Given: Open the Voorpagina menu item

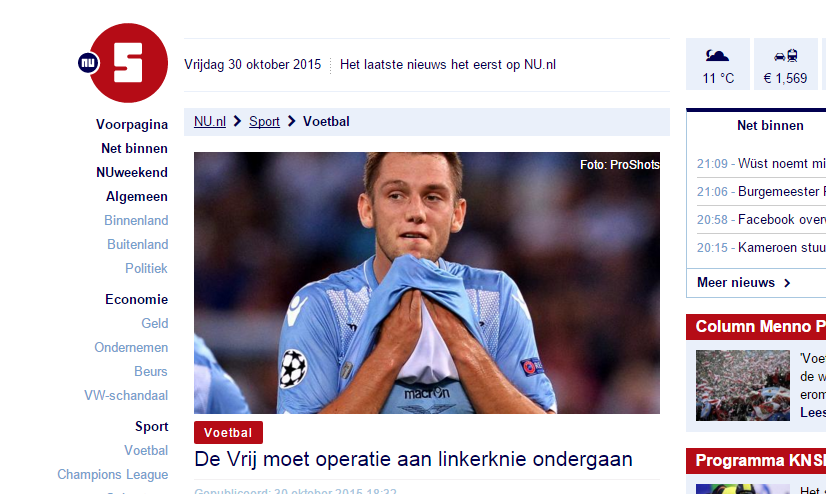Looking at the screenshot, I should [x=132, y=124].
